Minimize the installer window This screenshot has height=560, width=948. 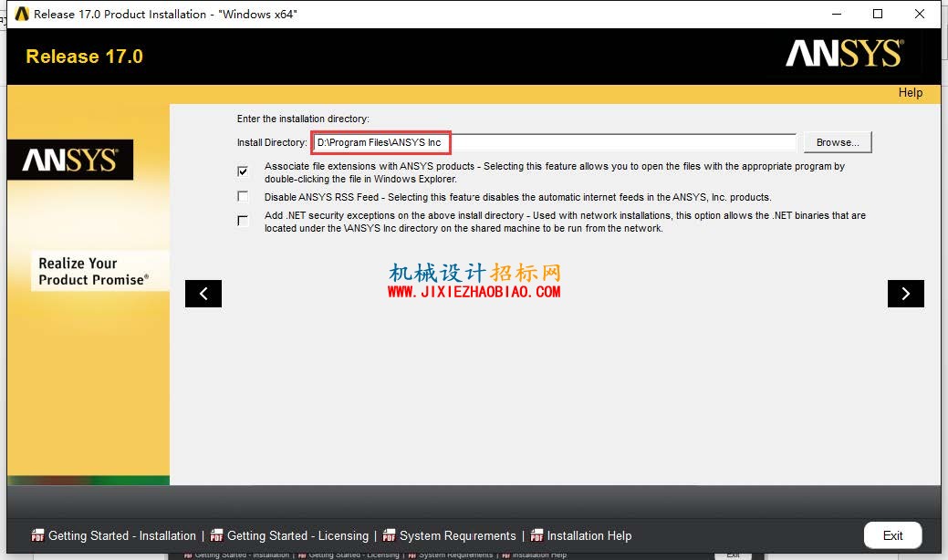pyautogui.click(x=837, y=14)
